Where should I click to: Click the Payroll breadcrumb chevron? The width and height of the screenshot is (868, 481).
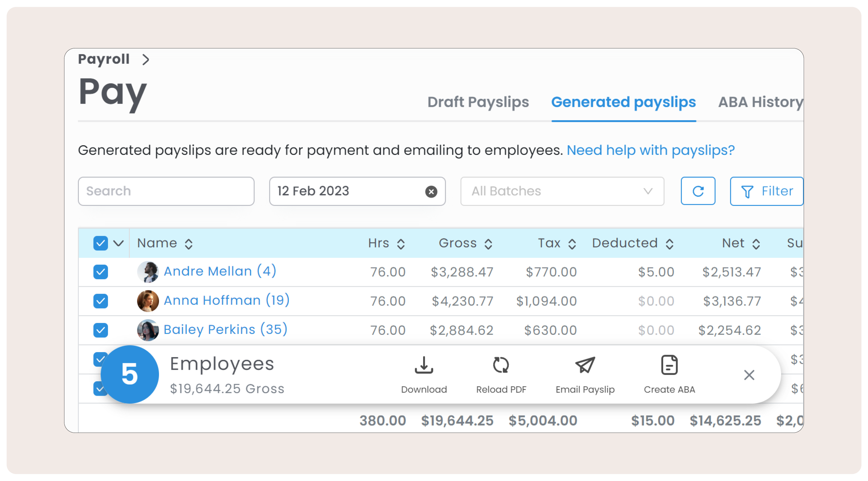click(146, 60)
